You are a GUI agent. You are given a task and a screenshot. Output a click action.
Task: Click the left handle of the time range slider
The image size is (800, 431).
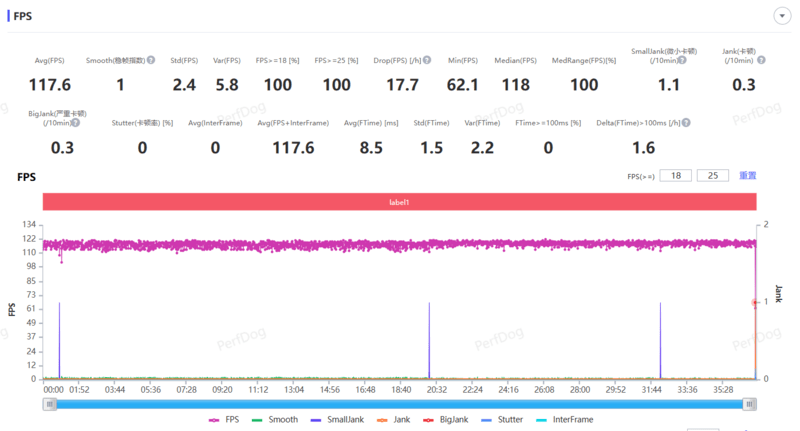(49, 403)
